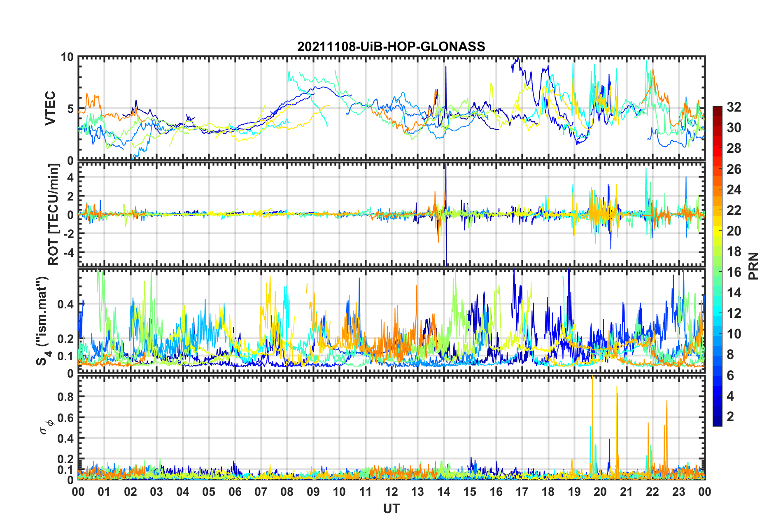This screenshot has height=532, width=783.
Task: Click colorbar tick value 32
Action: click(x=734, y=107)
